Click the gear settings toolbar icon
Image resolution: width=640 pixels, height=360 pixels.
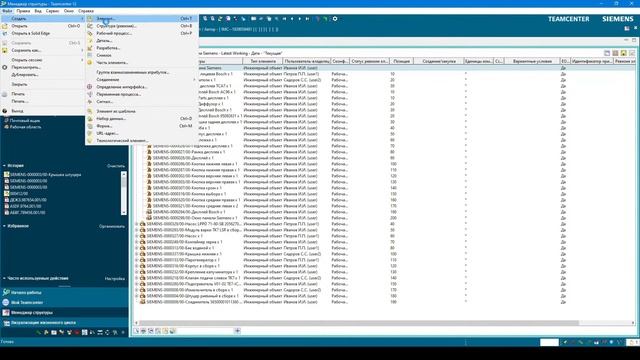point(335,19)
